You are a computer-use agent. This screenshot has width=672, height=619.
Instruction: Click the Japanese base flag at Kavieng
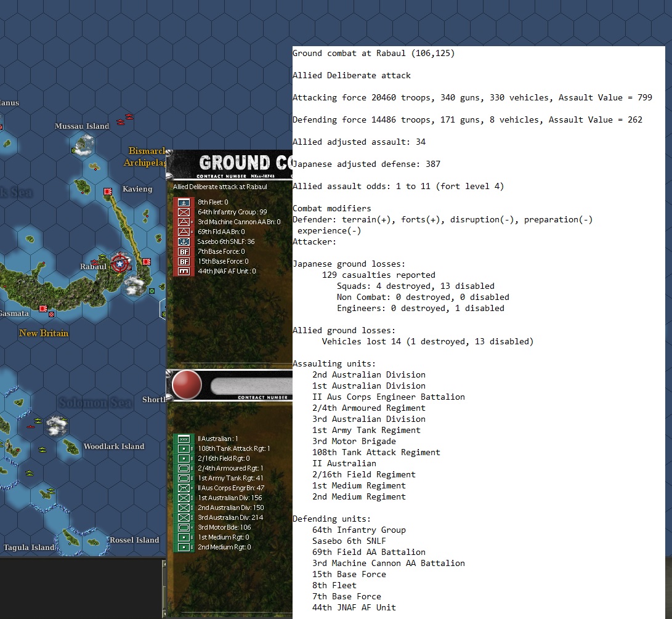pyautogui.click(x=108, y=192)
